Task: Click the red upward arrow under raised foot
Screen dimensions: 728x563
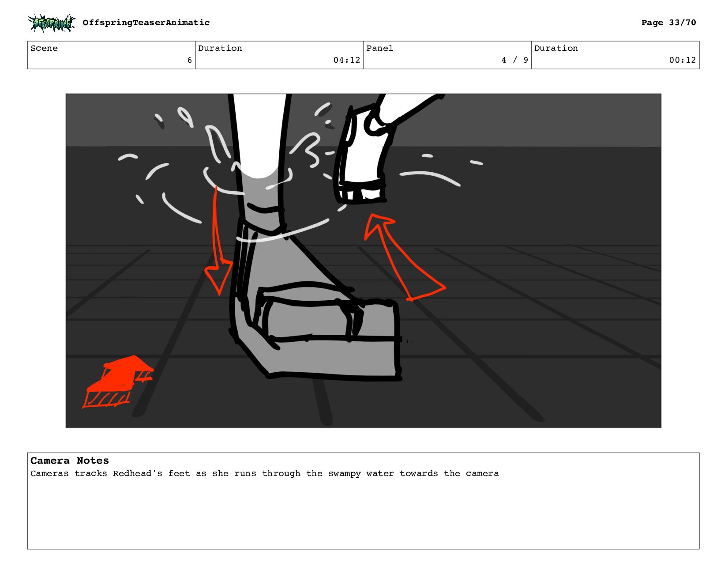Action: click(403, 257)
